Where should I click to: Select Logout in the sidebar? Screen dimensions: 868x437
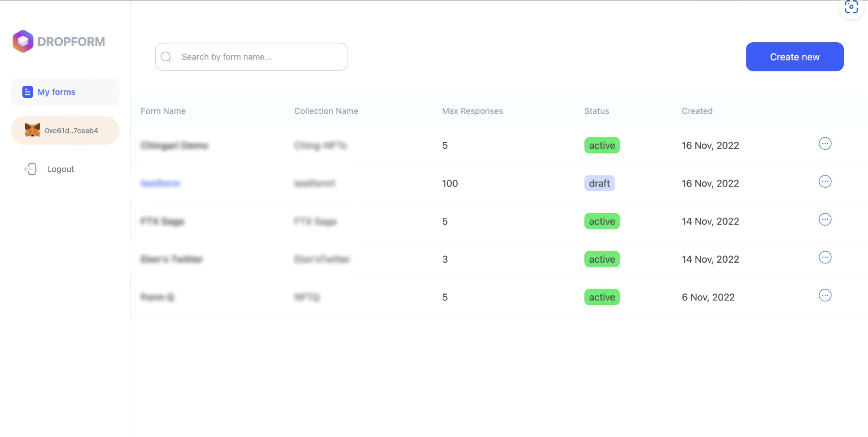[x=60, y=169]
